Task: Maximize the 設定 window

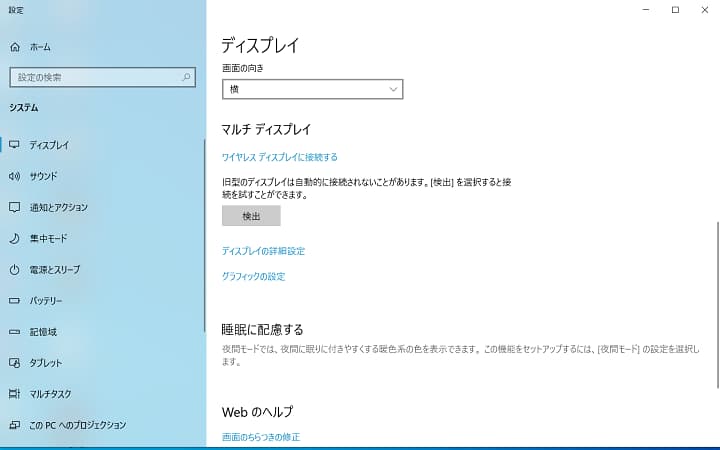Action: point(675,10)
